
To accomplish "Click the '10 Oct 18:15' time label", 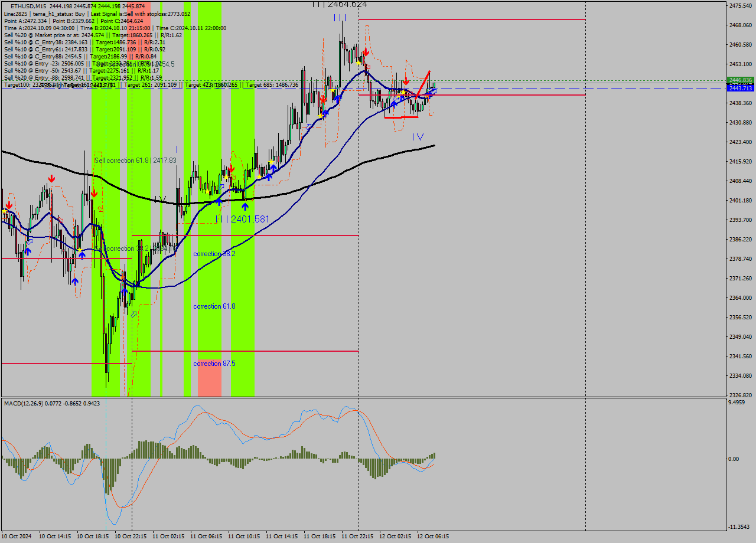I will tap(93, 537).
